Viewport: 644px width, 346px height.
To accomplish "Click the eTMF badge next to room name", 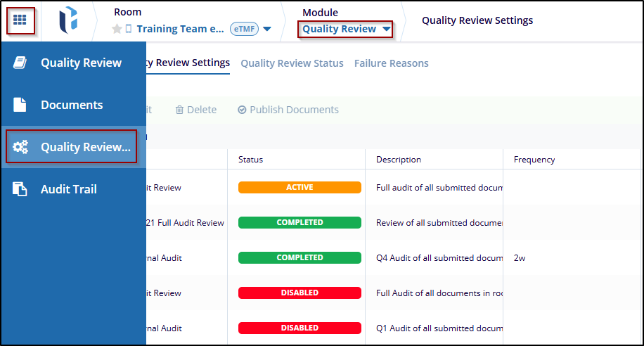I will 244,30.
